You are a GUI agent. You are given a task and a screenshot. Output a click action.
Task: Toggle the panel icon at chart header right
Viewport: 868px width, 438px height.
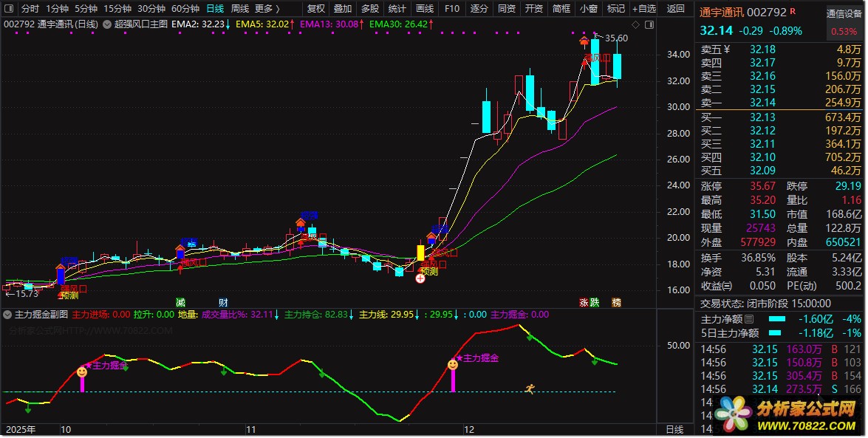649,24
